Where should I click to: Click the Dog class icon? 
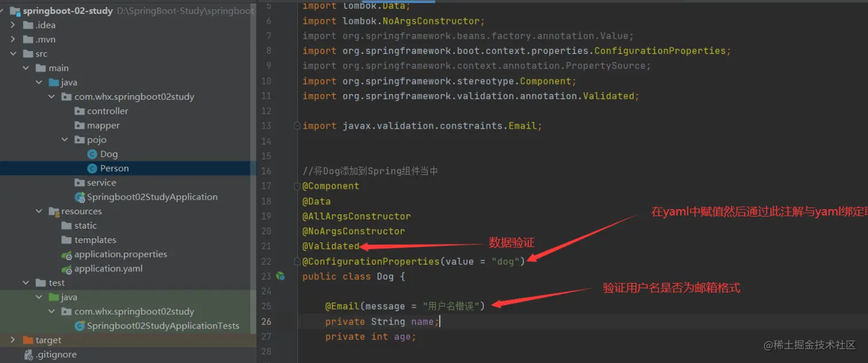92,154
